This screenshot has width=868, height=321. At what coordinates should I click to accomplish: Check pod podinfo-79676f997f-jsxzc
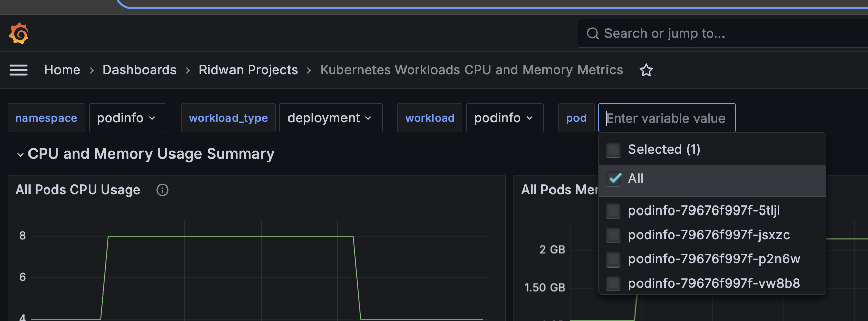click(614, 235)
